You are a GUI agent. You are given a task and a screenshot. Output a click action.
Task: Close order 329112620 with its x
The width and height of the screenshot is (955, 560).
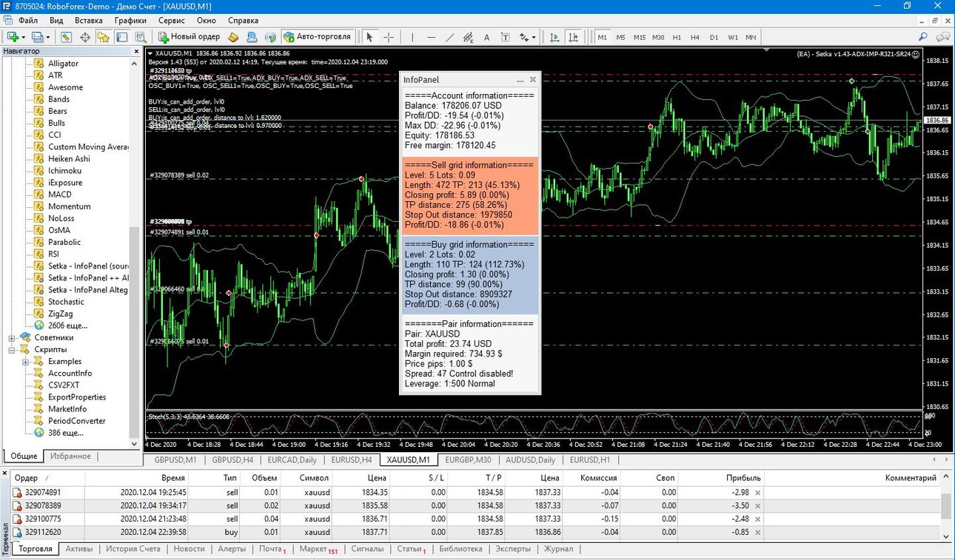click(757, 532)
